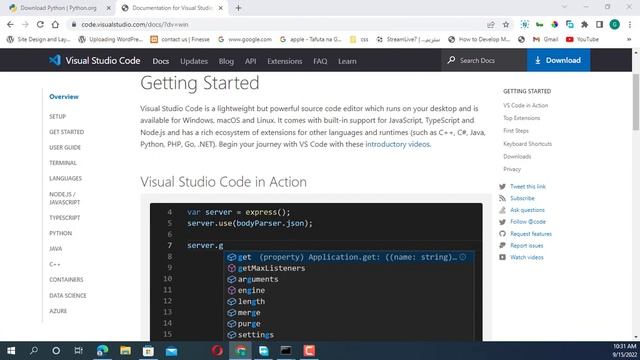640x360 pixels.
Task: Click the info icon on get suggestion
Action: tap(462, 257)
